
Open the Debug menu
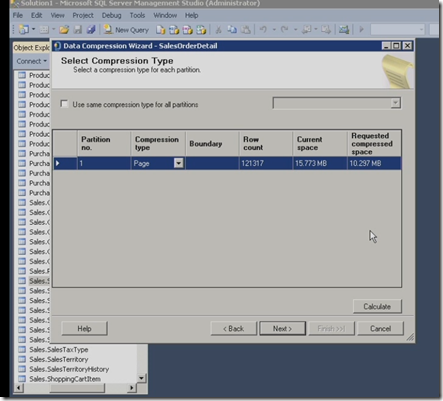coord(111,15)
